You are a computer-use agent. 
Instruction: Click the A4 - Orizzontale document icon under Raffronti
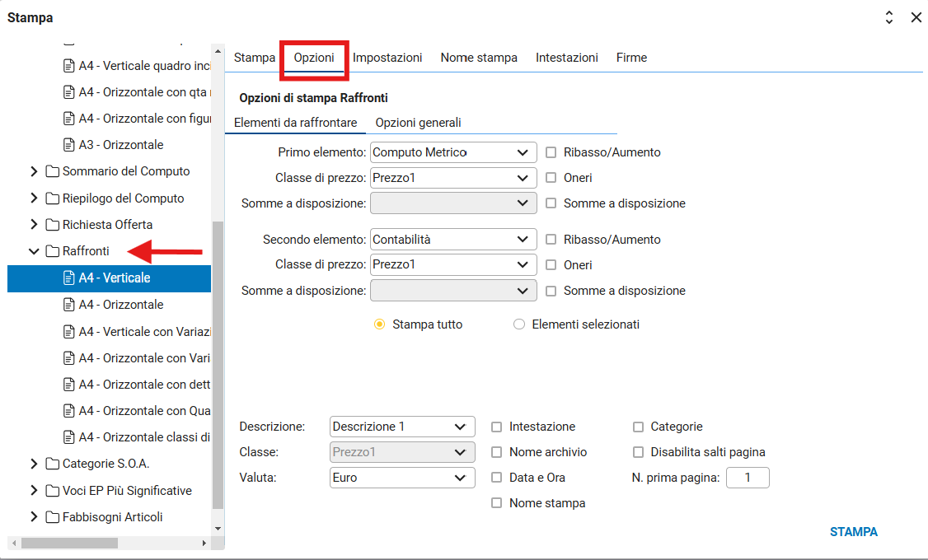click(x=69, y=305)
